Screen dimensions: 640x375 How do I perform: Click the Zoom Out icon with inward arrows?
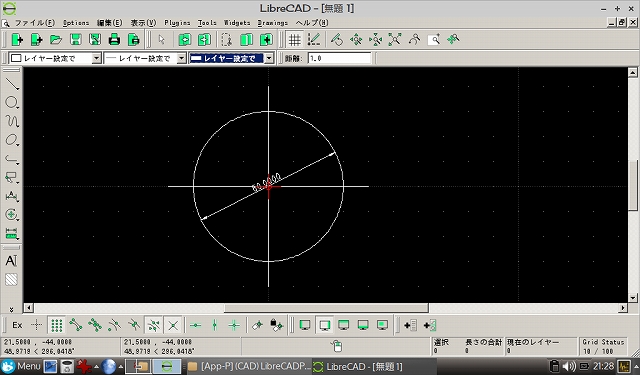(x=375, y=40)
